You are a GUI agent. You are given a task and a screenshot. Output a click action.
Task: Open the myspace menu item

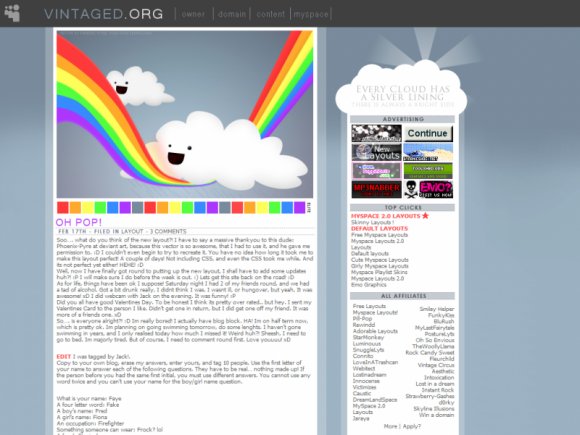coord(311,14)
